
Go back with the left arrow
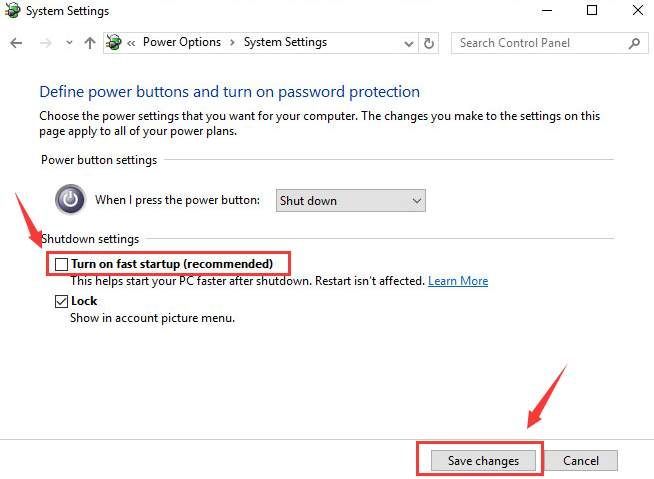16,43
